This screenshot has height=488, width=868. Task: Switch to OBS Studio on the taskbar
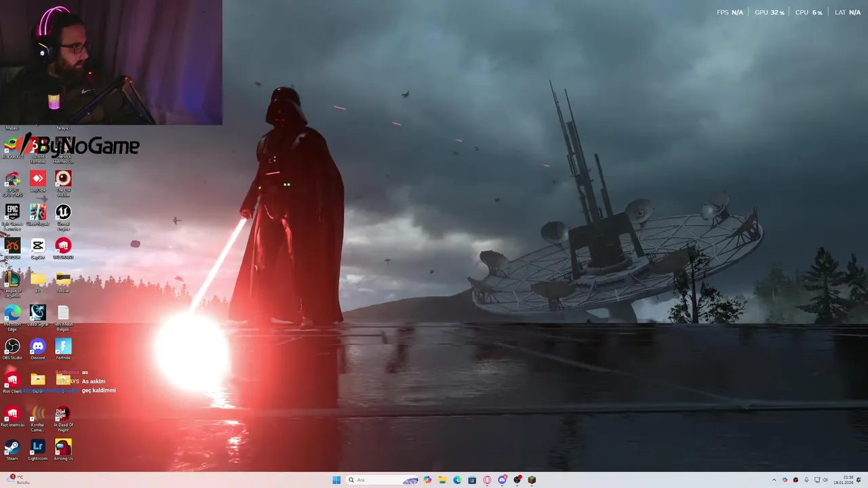pyautogui.click(x=517, y=480)
